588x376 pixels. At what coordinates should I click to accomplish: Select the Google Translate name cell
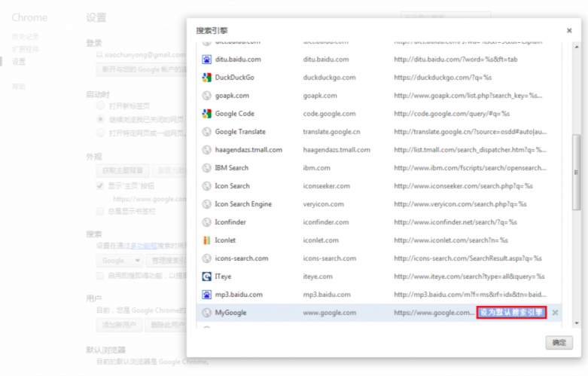[240, 132]
